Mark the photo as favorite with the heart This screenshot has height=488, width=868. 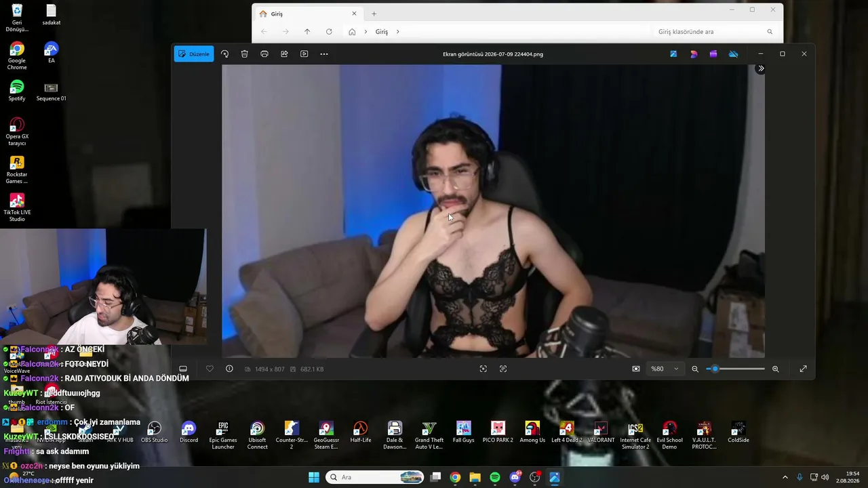point(210,369)
